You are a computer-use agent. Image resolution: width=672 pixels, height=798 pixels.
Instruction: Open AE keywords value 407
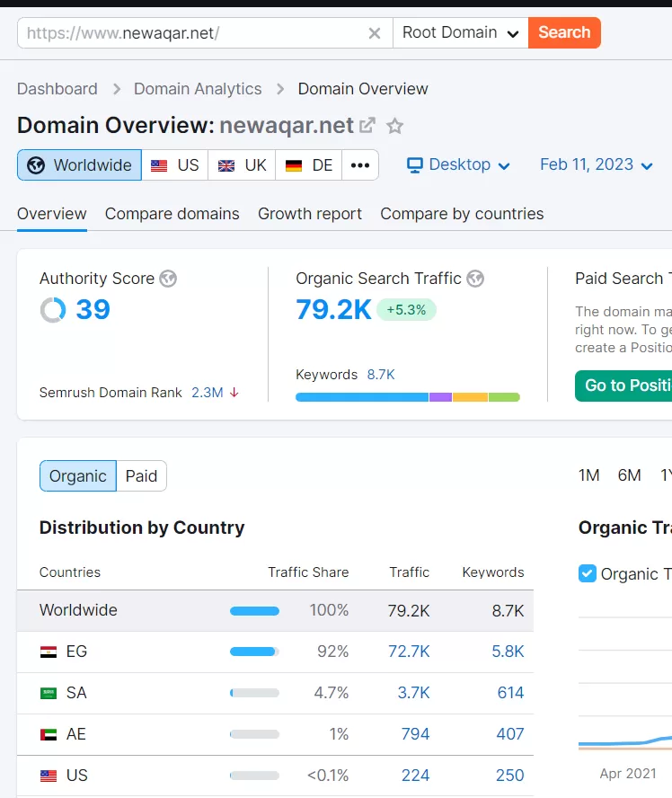coord(510,734)
